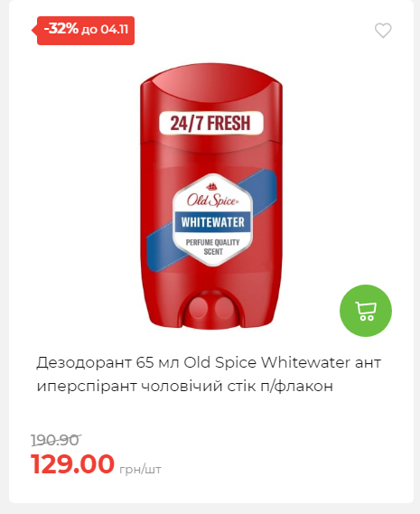Click the Old Spice logo on the product
Image resolution: width=420 pixels, height=514 pixels.
(212, 200)
